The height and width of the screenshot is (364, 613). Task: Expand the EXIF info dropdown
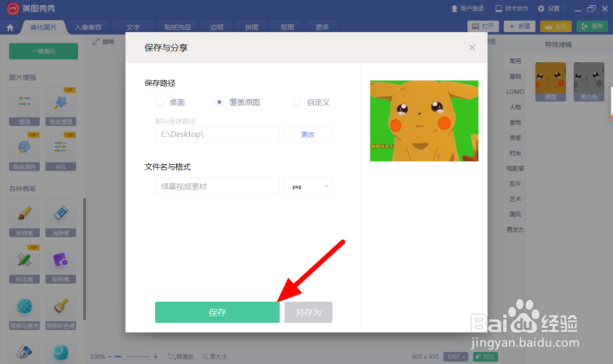tap(455, 356)
